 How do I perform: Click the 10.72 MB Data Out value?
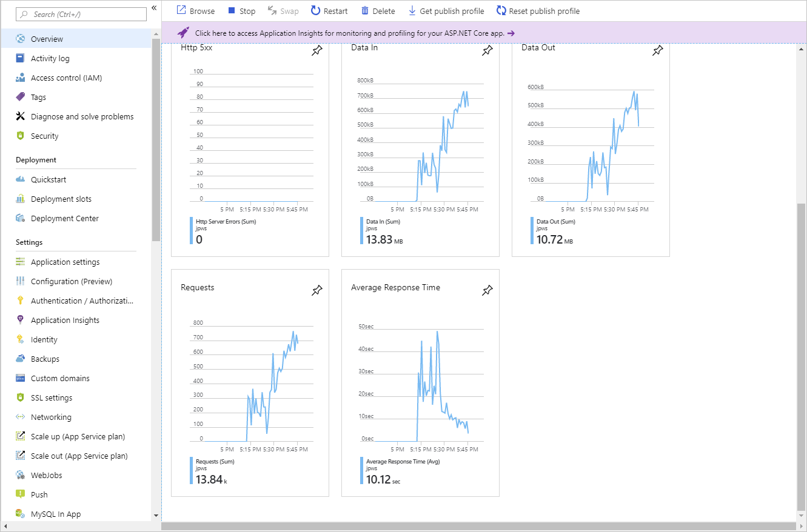pyautogui.click(x=555, y=241)
